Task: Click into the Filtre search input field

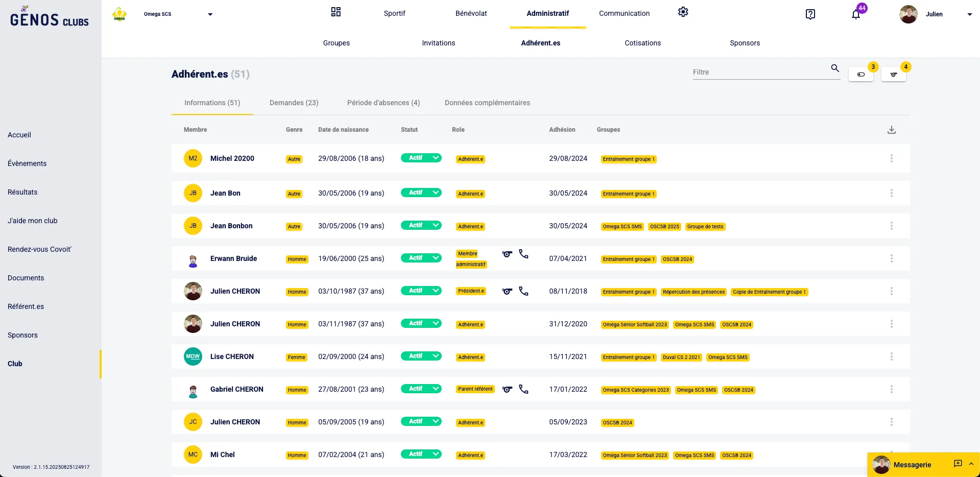Action: coord(758,72)
